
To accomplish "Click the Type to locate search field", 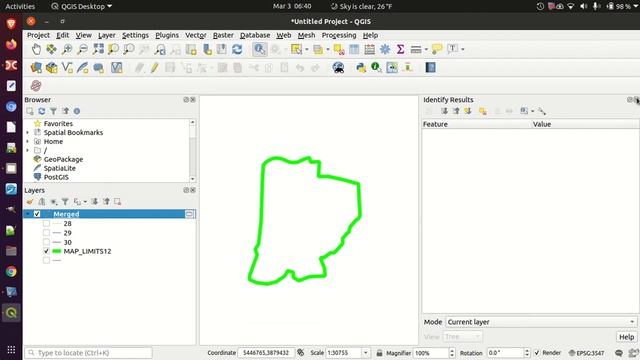I will [x=88, y=353].
